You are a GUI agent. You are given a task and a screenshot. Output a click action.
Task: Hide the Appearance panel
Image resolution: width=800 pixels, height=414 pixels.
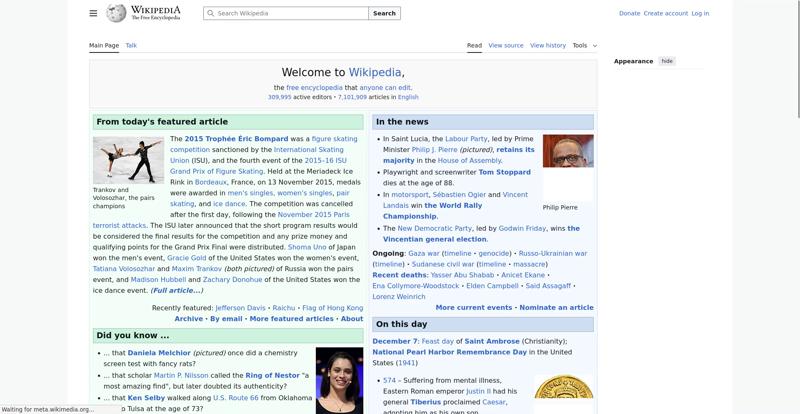pyautogui.click(x=667, y=61)
